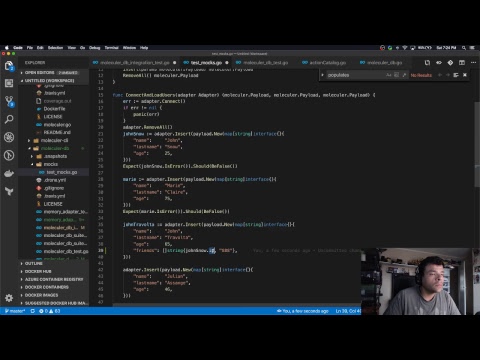
Task: Click the errors and warnings status indicator
Action: click(49, 311)
